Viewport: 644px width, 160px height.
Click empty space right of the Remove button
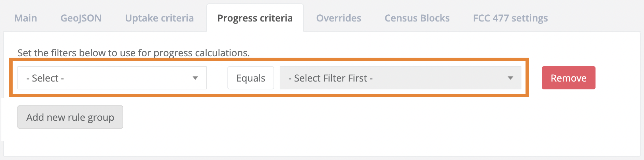(618, 78)
